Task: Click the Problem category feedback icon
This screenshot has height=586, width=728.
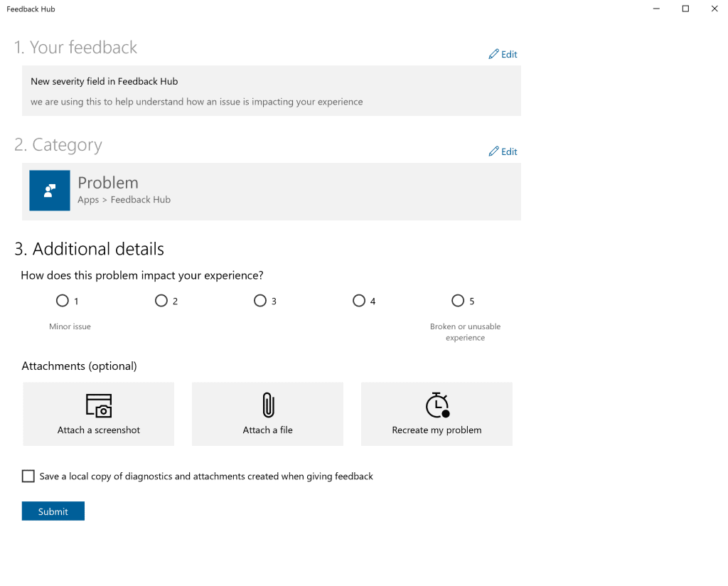Action: pyautogui.click(x=50, y=191)
